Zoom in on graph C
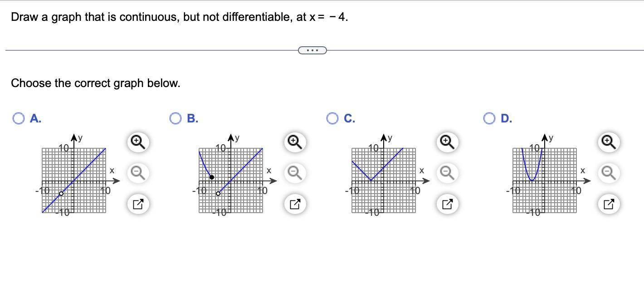This screenshot has height=292, width=644. coord(447,143)
